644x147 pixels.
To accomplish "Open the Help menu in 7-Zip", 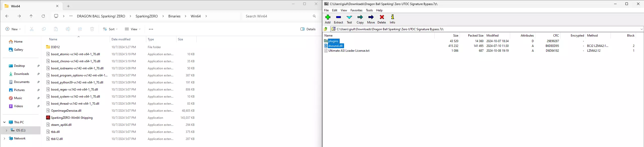I will click(379, 10).
